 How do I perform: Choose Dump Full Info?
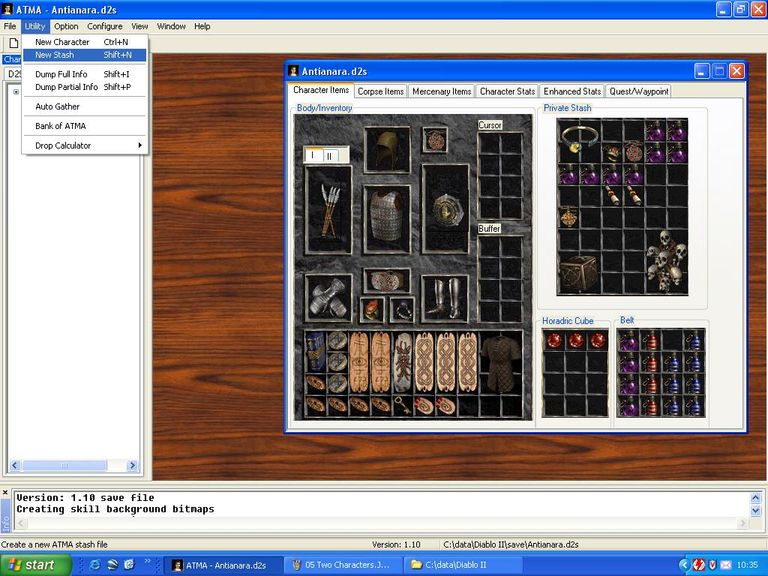[85, 74]
